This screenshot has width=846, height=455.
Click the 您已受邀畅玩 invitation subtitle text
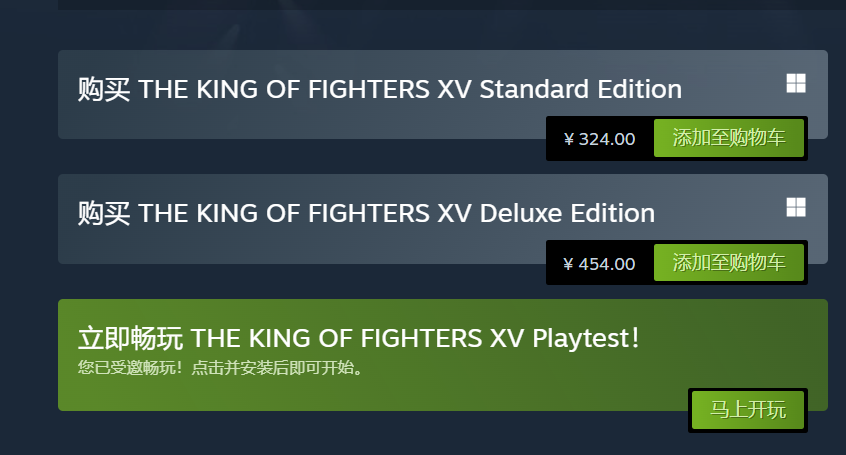coord(220,368)
